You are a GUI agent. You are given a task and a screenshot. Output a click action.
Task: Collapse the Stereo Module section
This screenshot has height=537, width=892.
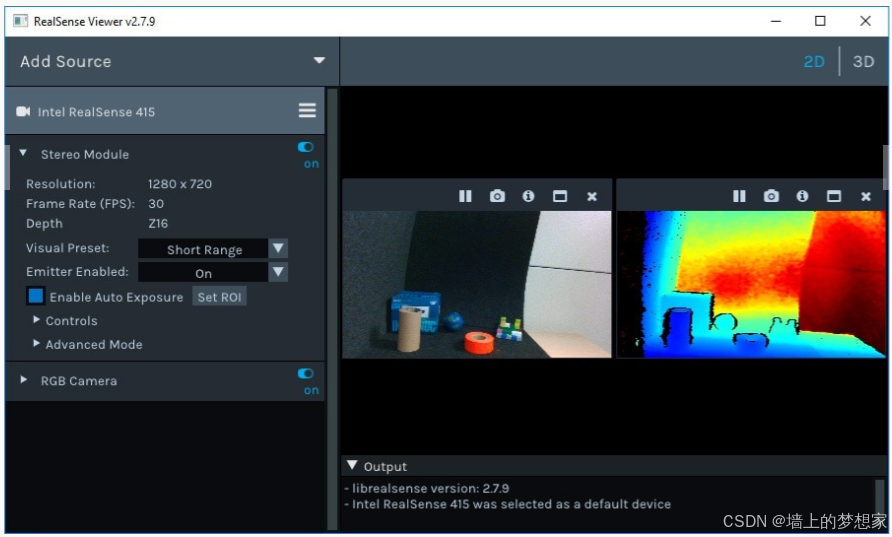coord(23,153)
